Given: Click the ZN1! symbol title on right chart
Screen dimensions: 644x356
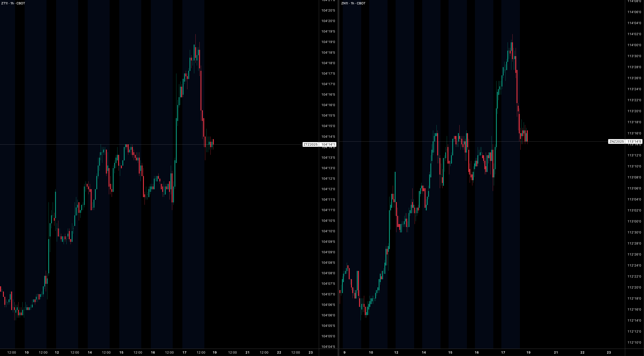Looking at the screenshot, I should pyautogui.click(x=345, y=3).
